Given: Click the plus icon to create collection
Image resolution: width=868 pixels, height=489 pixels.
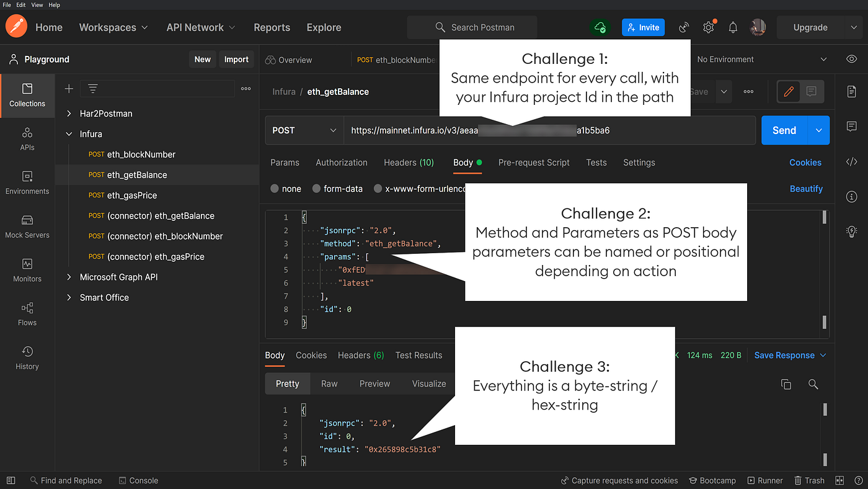Looking at the screenshot, I should pos(69,89).
